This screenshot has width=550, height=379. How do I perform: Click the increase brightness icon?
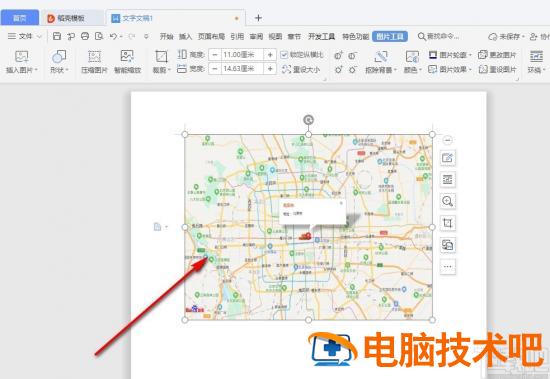click(x=338, y=69)
